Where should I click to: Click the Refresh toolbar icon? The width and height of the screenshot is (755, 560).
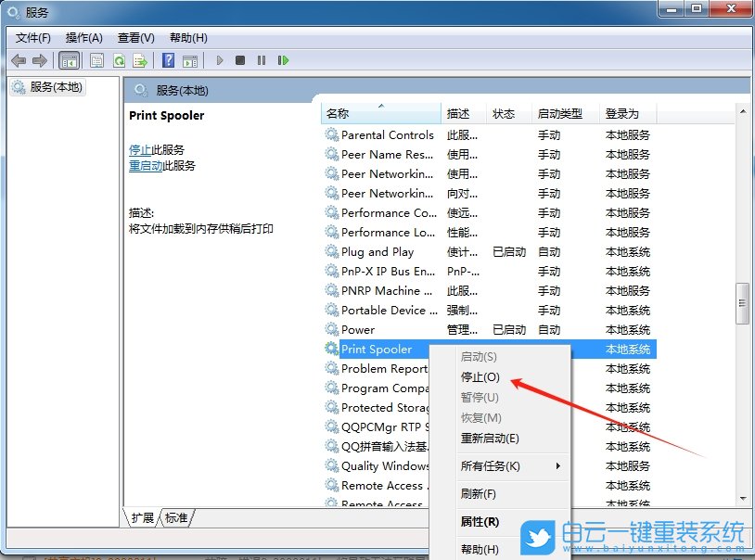pyautogui.click(x=119, y=60)
